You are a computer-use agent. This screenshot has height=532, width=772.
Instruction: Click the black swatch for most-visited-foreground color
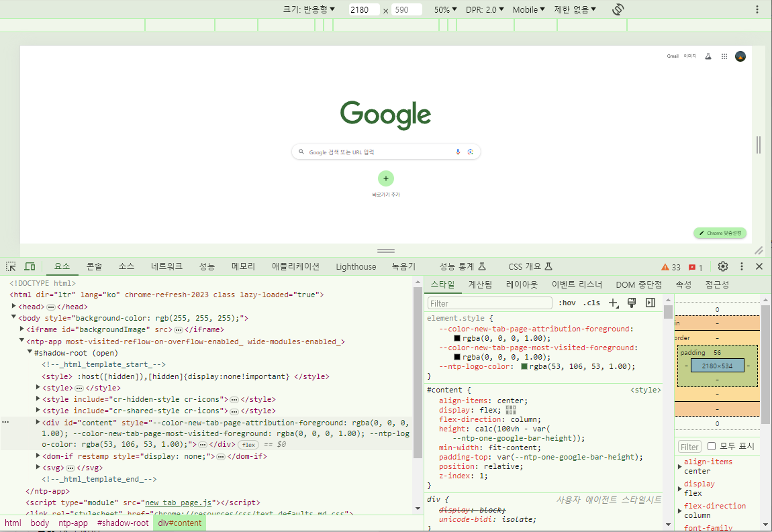pyautogui.click(x=457, y=357)
